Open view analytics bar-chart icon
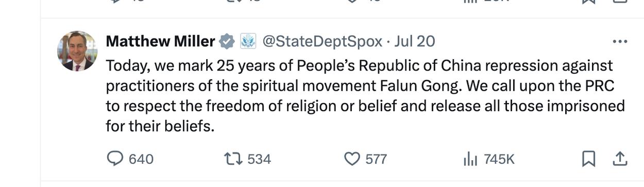Viewport: 644px width, 187px height. click(x=470, y=159)
